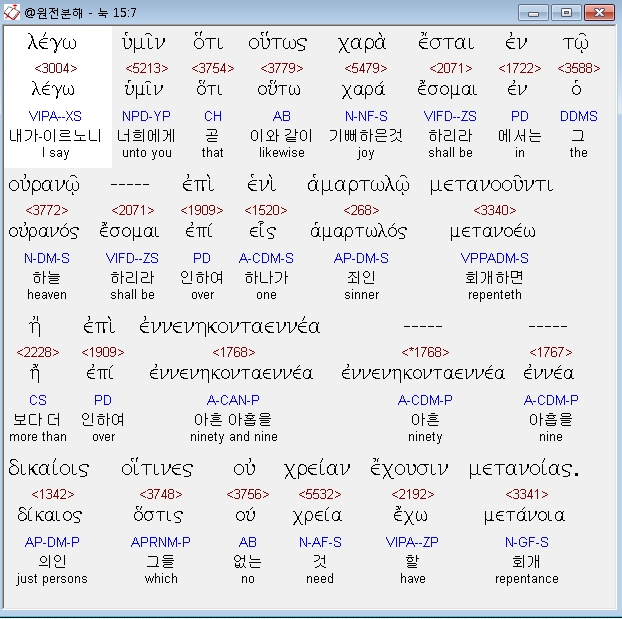The image size is (622, 619).
Task: Click Korean gloss 기뻐하은것
Action: (x=365, y=136)
